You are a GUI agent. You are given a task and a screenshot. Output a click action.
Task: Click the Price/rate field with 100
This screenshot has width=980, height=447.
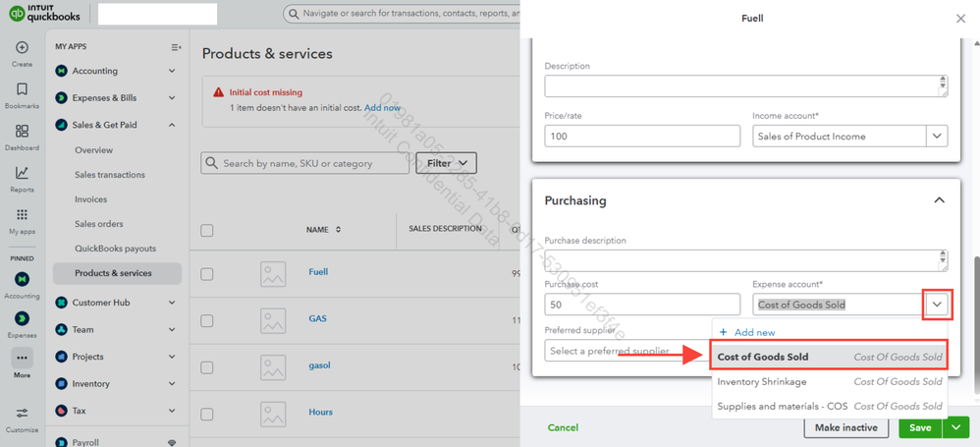pos(642,137)
